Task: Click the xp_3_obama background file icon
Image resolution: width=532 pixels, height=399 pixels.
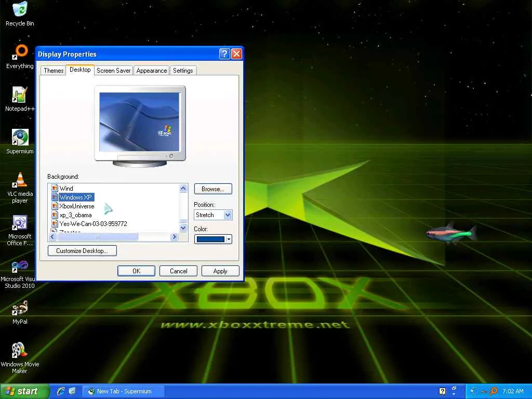Action: coord(54,215)
